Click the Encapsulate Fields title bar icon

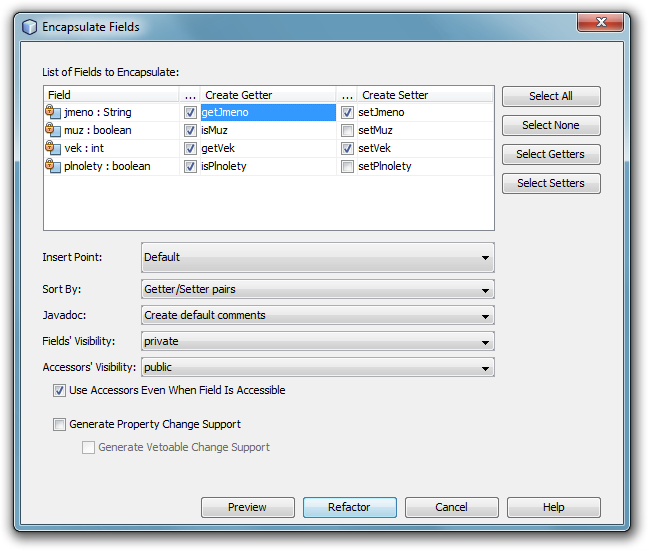tap(29, 27)
